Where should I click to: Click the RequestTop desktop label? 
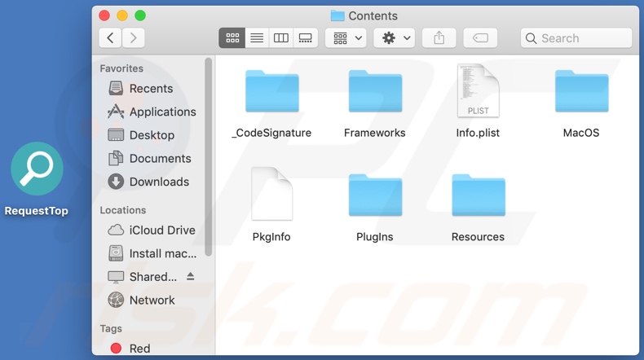[36, 211]
